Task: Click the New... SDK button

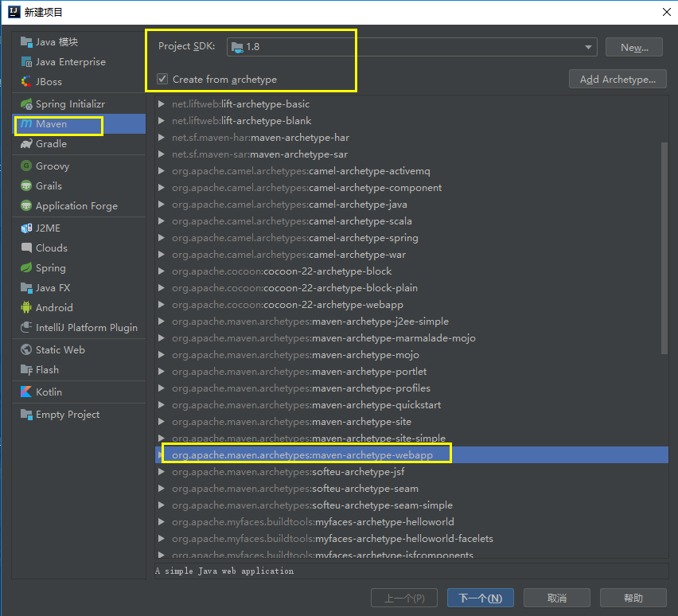Action: (634, 47)
